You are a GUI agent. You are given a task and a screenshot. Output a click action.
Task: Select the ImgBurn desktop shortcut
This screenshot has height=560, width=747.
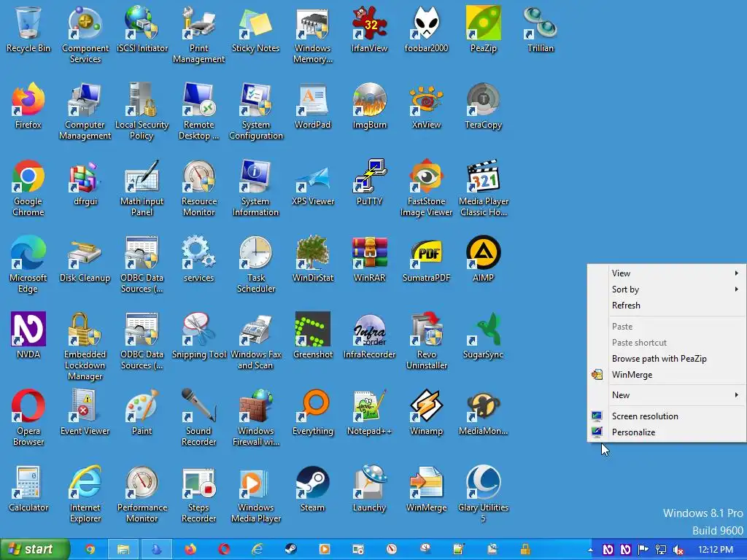pos(369,106)
